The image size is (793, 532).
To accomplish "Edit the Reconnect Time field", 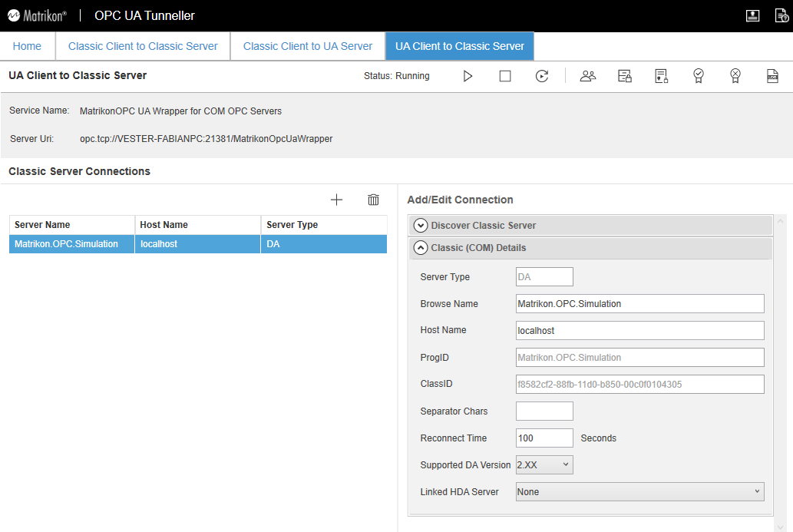I will coord(544,438).
